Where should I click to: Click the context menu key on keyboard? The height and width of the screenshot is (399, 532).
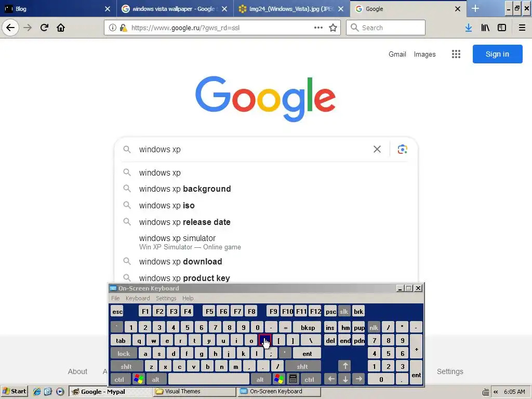293,379
